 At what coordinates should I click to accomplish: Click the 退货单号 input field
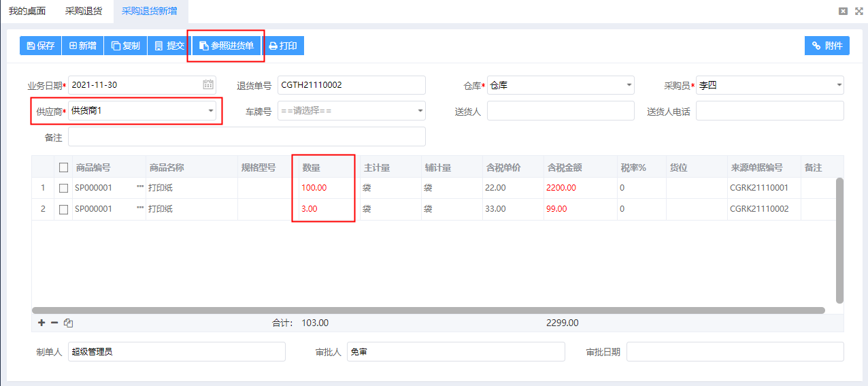coord(351,85)
